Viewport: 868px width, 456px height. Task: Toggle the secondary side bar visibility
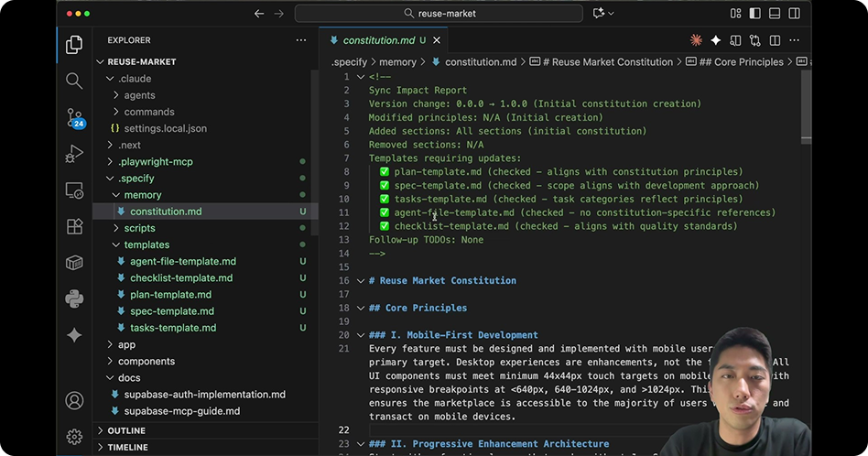(x=794, y=14)
